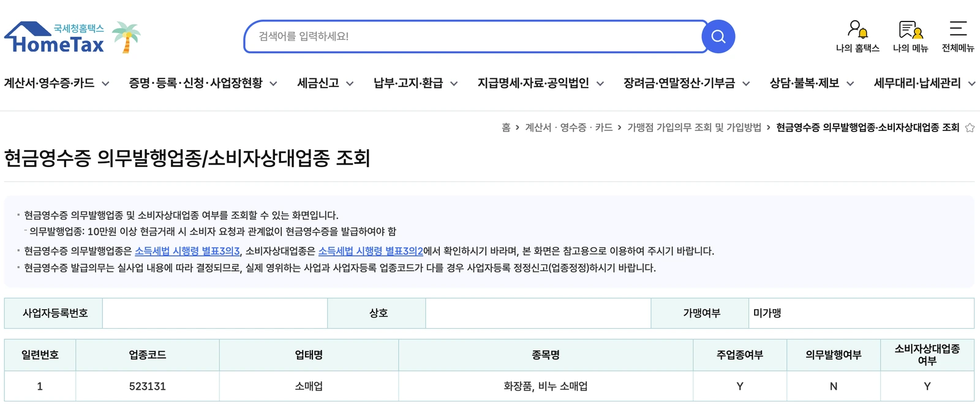This screenshot has height=407, width=980.
Task: Click the blue search magnifier button
Action: [x=718, y=37]
